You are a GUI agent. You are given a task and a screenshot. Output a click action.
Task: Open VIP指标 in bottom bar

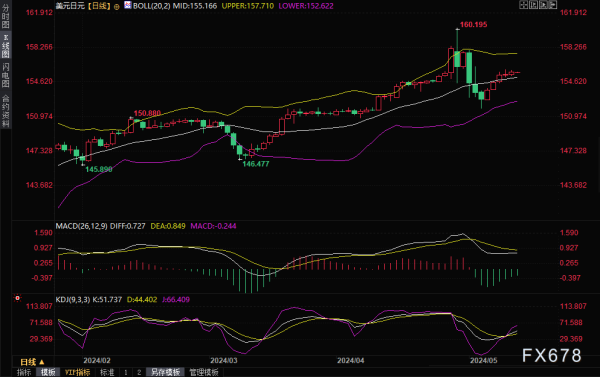pos(77,372)
